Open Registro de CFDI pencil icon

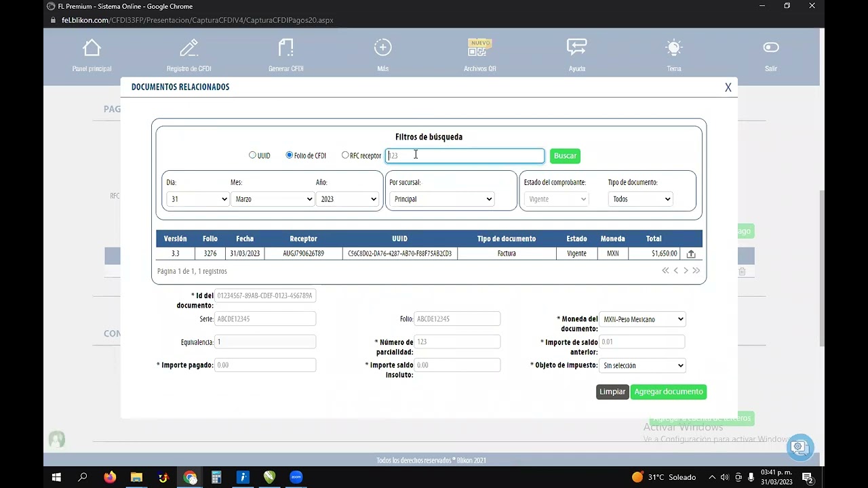click(189, 48)
